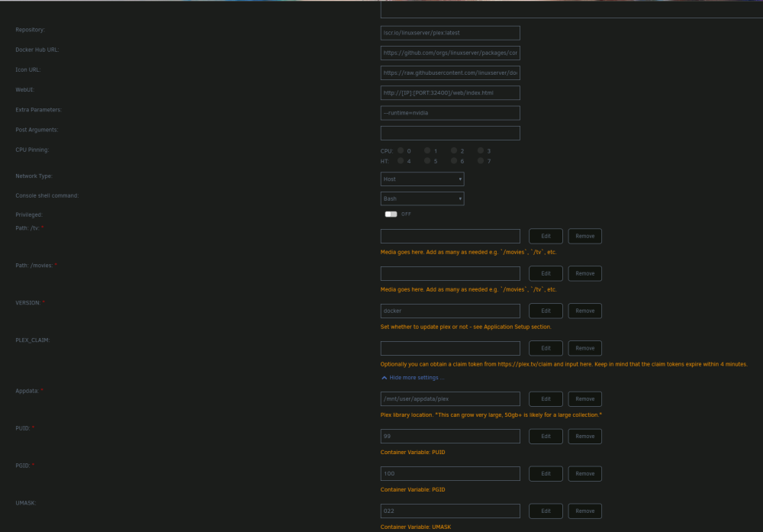Edit the Path /tv entry
The height and width of the screenshot is (532, 763).
[x=546, y=236]
